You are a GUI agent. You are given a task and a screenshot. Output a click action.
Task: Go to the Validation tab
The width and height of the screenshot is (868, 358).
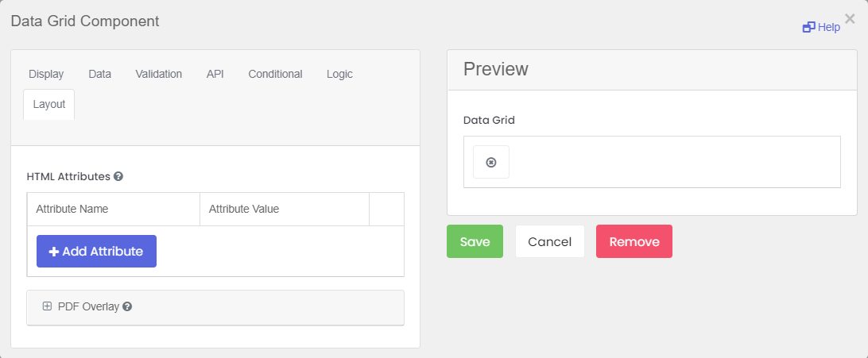click(159, 74)
